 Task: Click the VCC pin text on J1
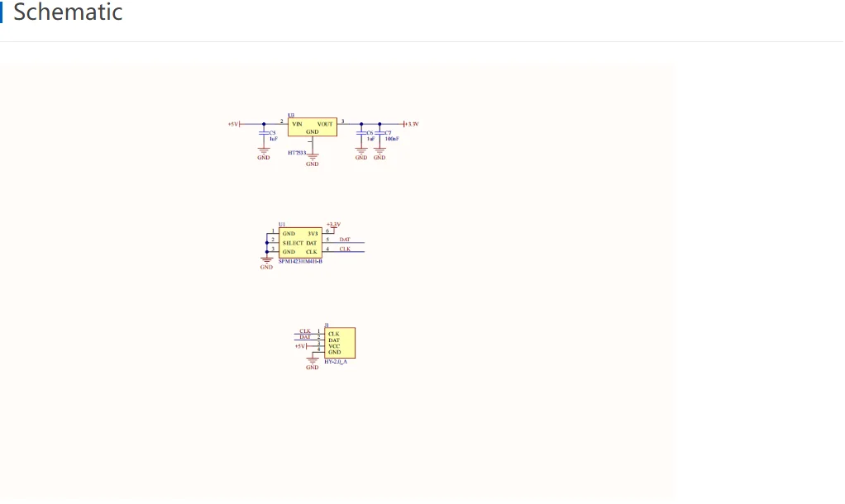point(334,346)
